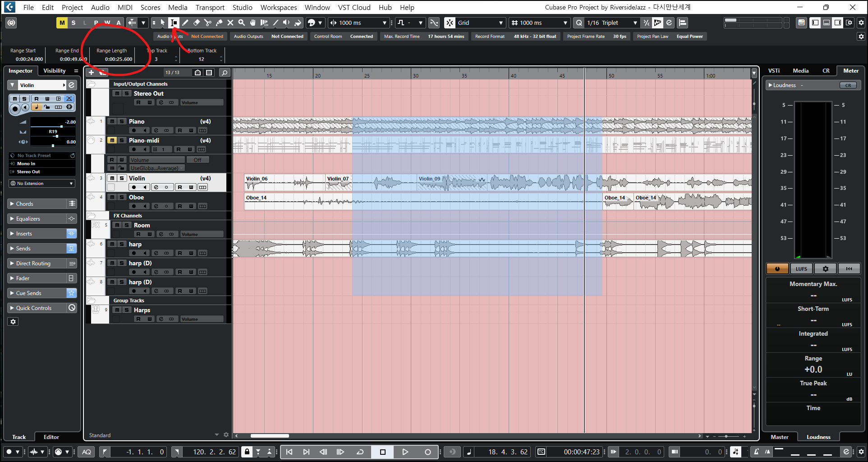
Task: Toggle global Mute state button
Action: pyautogui.click(x=62, y=23)
